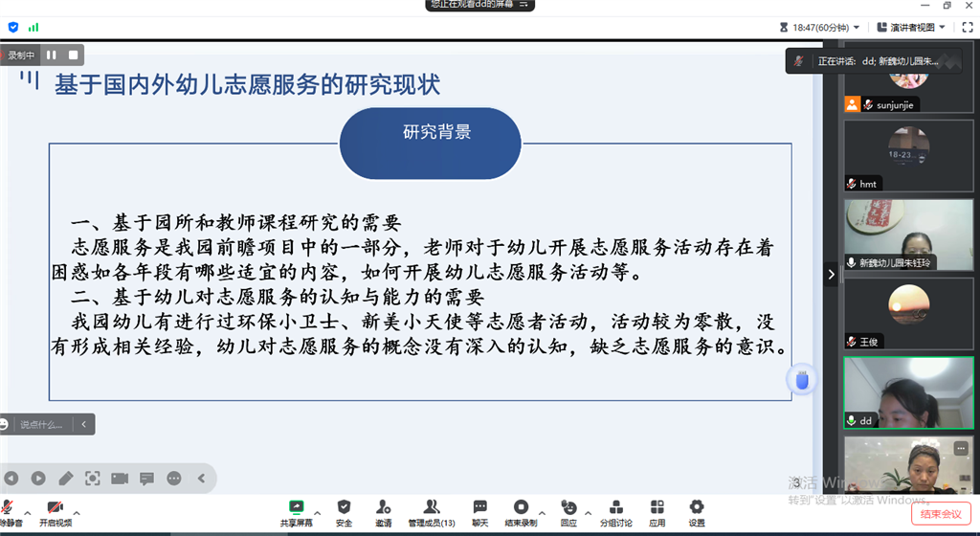
Task: Collapse participant video sidebar with arrow
Action: point(831,275)
